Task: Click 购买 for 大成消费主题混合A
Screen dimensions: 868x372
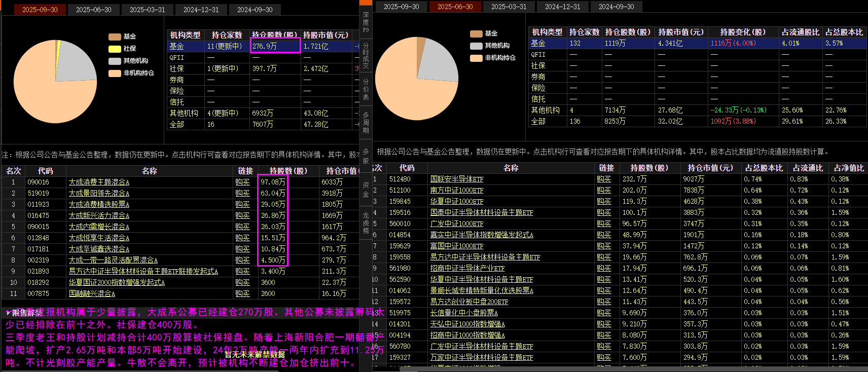Action: click(x=242, y=182)
